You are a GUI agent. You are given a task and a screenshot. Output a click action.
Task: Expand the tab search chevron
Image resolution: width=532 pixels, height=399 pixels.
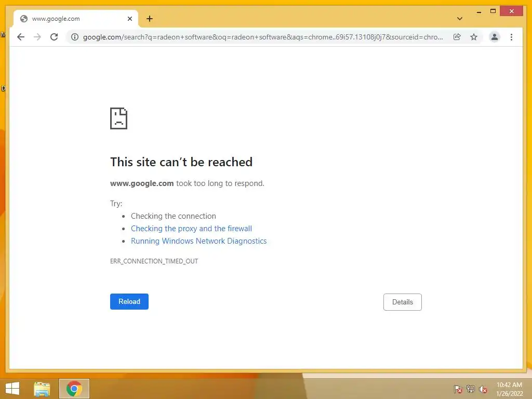point(459,19)
